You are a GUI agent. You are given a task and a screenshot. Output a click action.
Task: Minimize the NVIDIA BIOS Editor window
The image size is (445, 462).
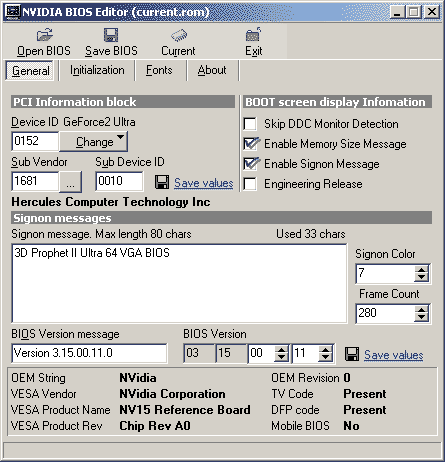(397, 12)
